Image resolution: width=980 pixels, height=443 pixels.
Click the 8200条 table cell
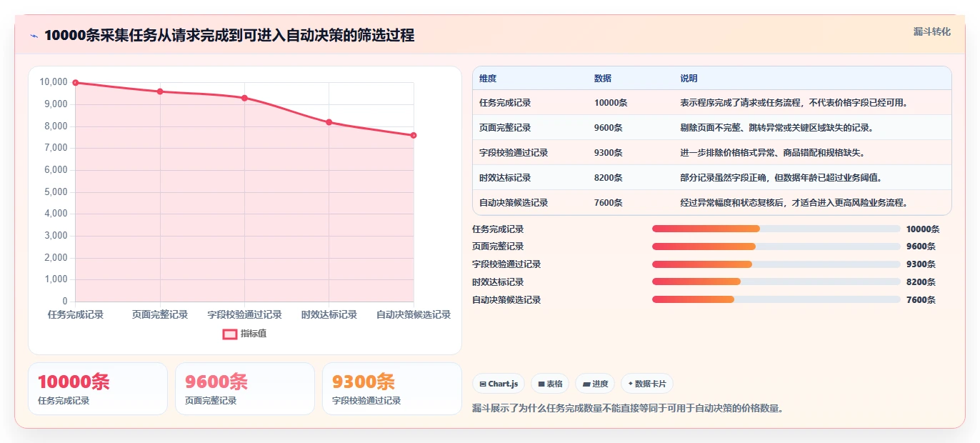pos(609,178)
